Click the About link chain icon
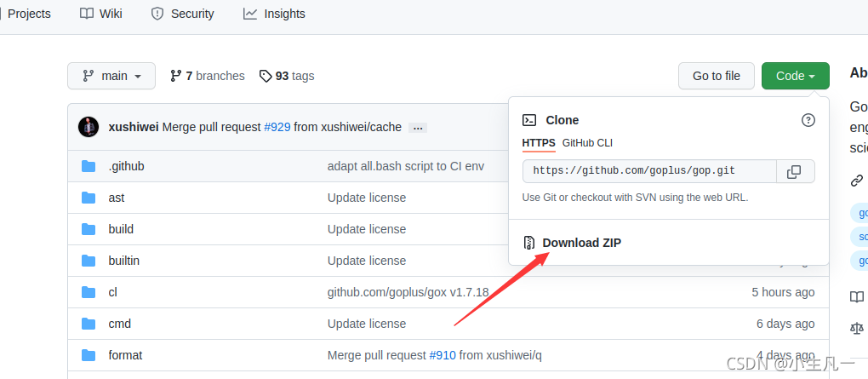The height and width of the screenshot is (379, 868). tap(857, 180)
